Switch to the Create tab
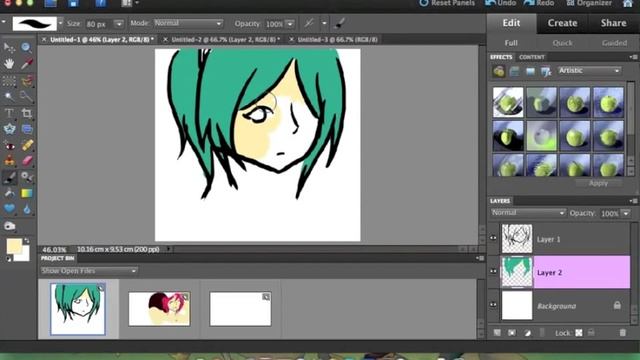The height and width of the screenshot is (360, 640). (x=562, y=23)
